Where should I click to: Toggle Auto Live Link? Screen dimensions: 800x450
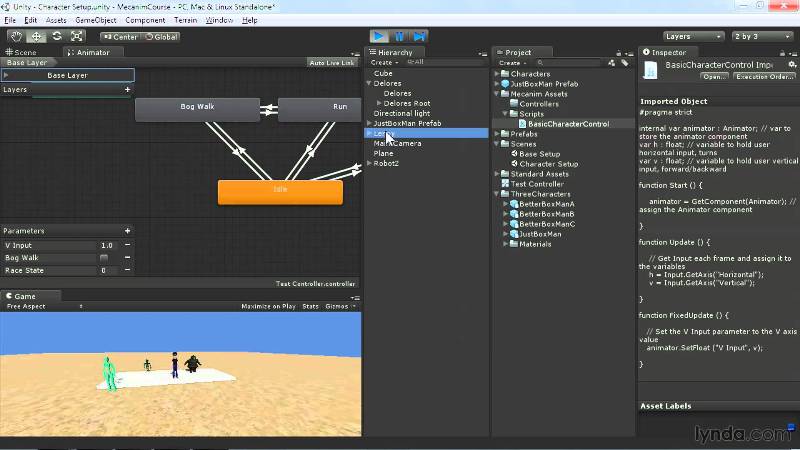[x=332, y=62]
